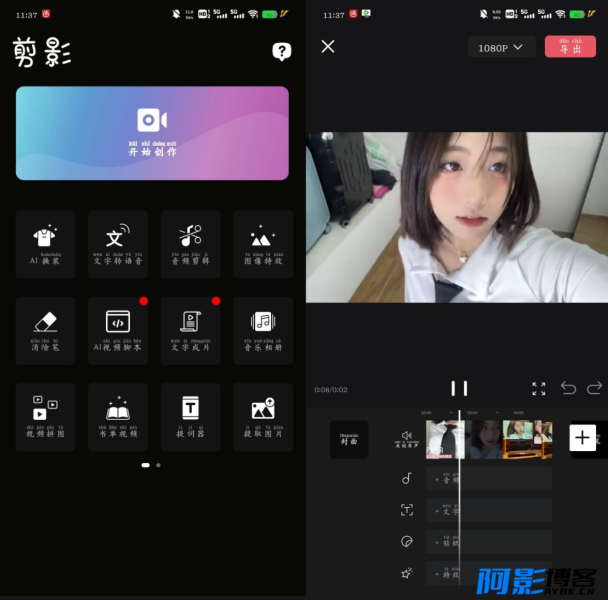Toggle fullscreen preview mode
Image resolution: width=608 pixels, height=600 pixels.
point(539,388)
